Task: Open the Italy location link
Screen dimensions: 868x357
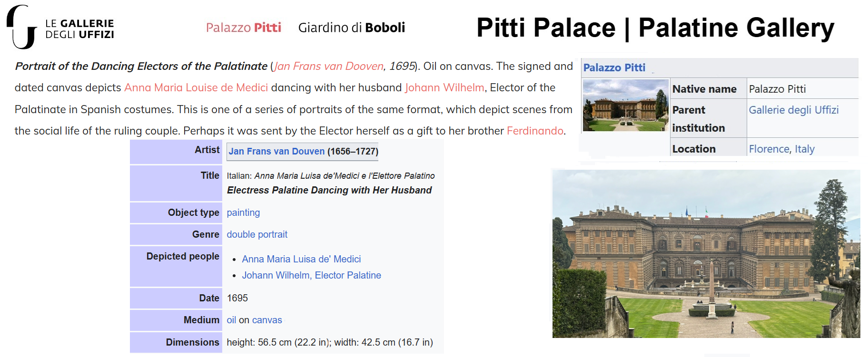Action: 805,149
